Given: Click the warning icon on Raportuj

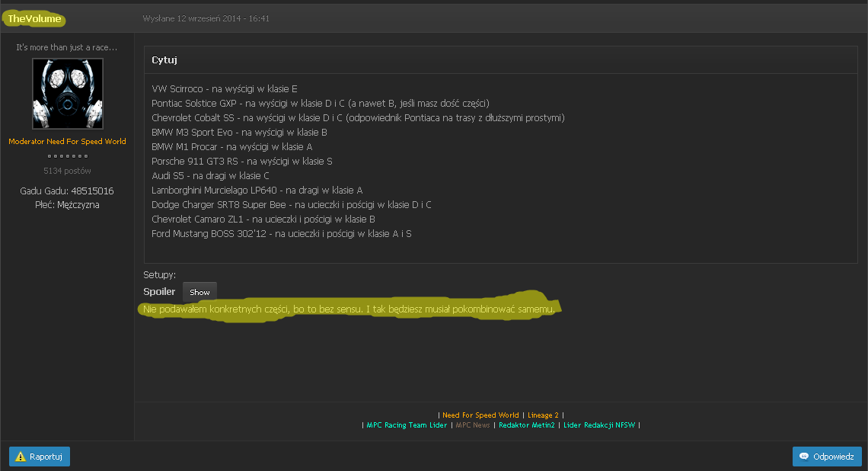Looking at the screenshot, I should [21, 457].
